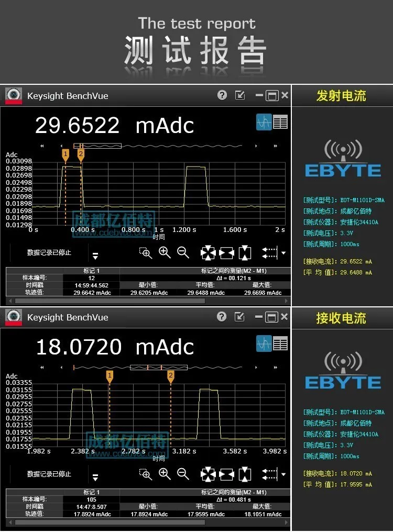393x532 pixels.
Task: Open marker options dropdown in upper toolbar
Action: point(283,253)
